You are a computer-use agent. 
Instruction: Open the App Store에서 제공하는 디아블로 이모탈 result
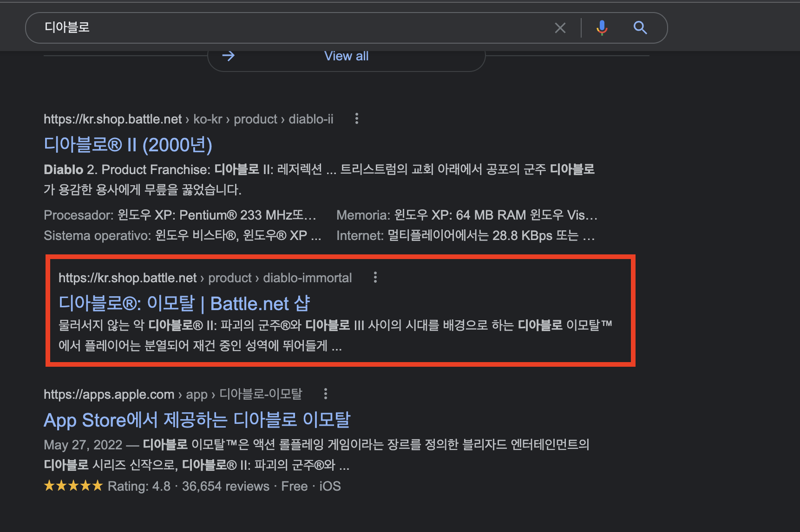click(x=197, y=420)
